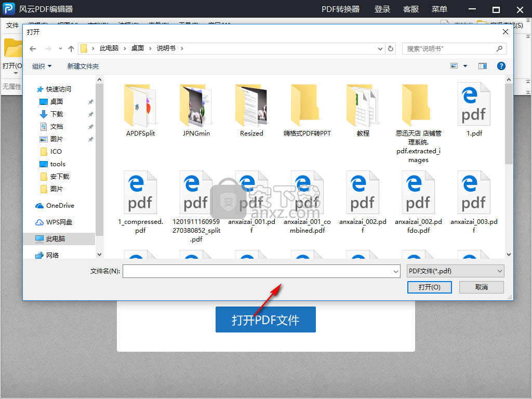Image resolution: width=532 pixels, height=399 pixels.
Task: Open the APDFSplit folder
Action: pos(140,110)
